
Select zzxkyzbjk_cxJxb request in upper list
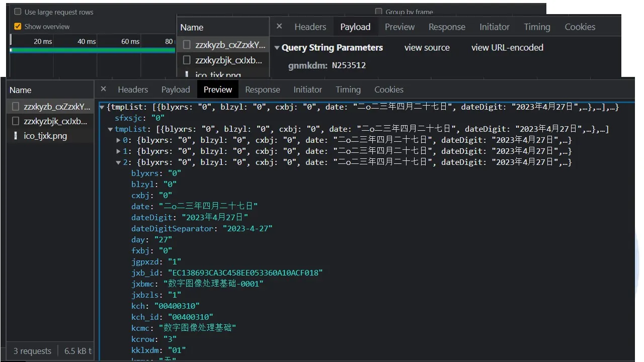(x=223, y=60)
